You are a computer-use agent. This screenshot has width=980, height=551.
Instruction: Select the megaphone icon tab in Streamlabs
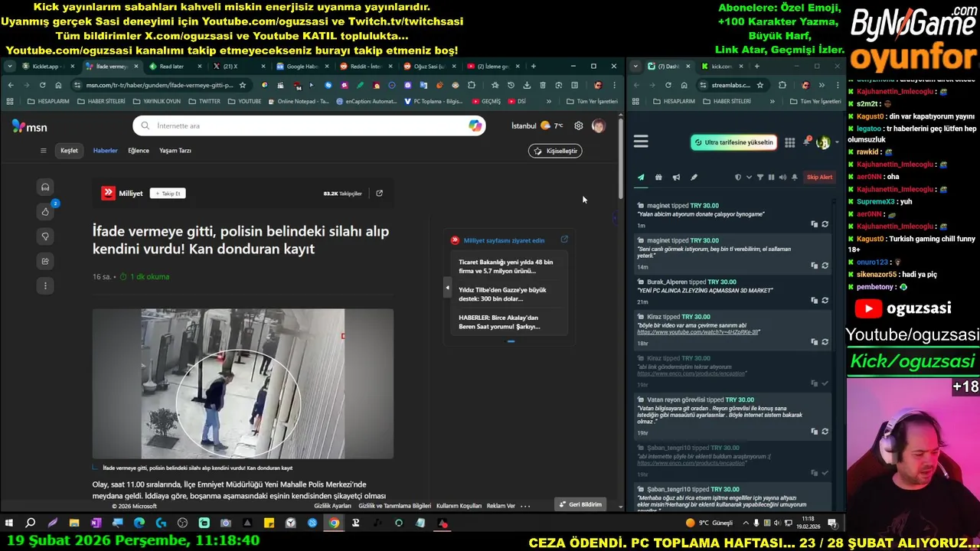[676, 178]
